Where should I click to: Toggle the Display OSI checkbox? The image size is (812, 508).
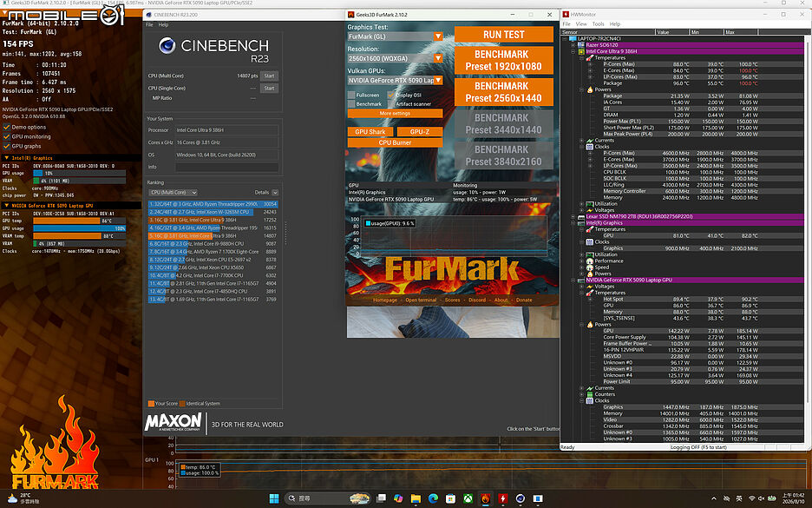pos(391,96)
